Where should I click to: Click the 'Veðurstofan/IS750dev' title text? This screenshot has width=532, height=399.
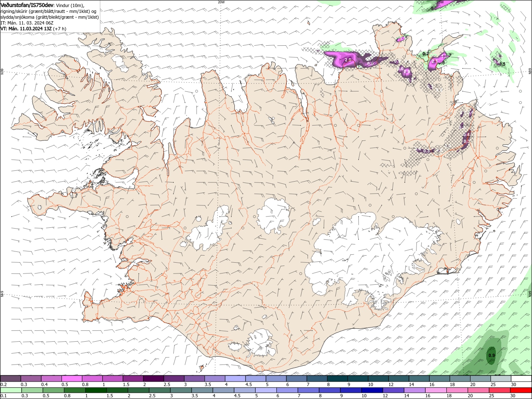pyautogui.click(x=27, y=5)
